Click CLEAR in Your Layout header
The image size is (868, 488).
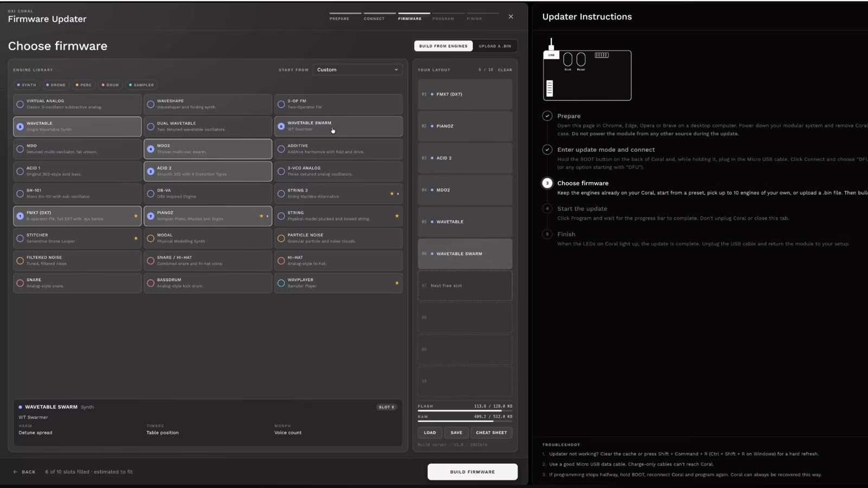(505, 70)
